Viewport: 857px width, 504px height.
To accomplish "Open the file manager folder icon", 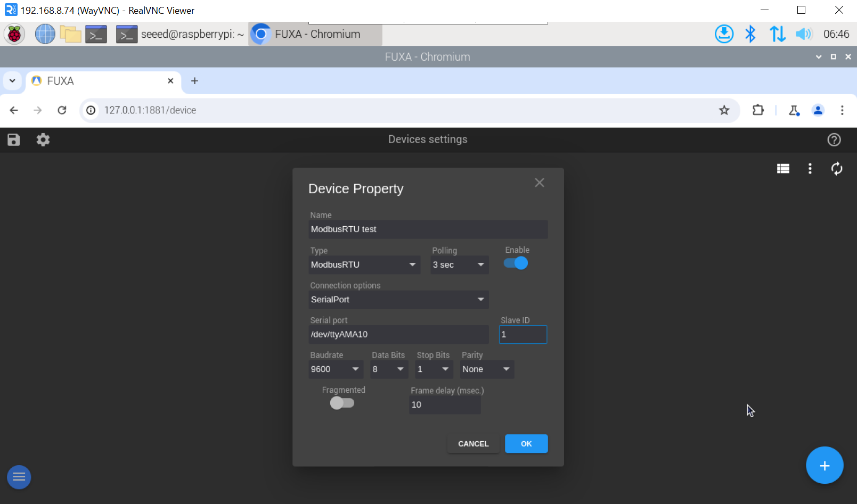I will pos(70,34).
